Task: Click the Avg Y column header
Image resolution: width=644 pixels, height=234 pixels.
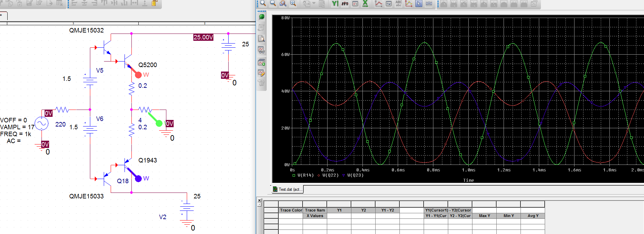Action: click(533, 216)
